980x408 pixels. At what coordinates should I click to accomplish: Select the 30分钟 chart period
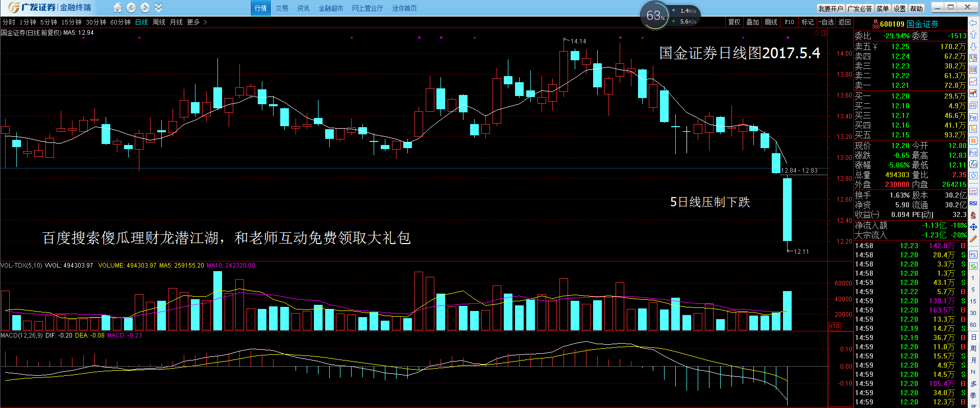[x=96, y=22]
